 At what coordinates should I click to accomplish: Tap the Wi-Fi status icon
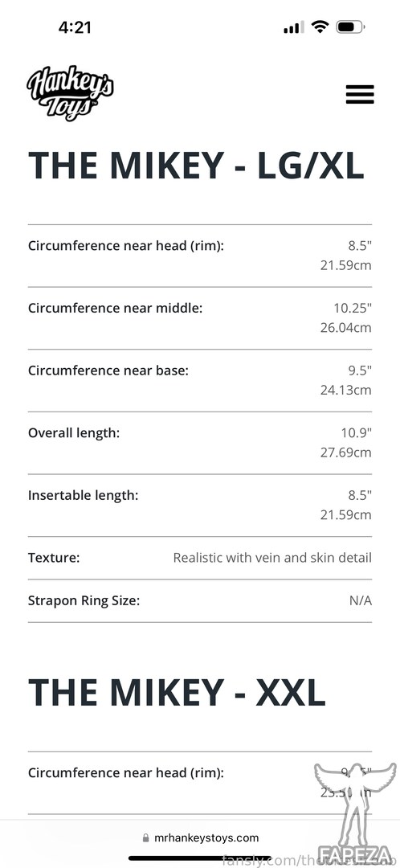point(320,27)
